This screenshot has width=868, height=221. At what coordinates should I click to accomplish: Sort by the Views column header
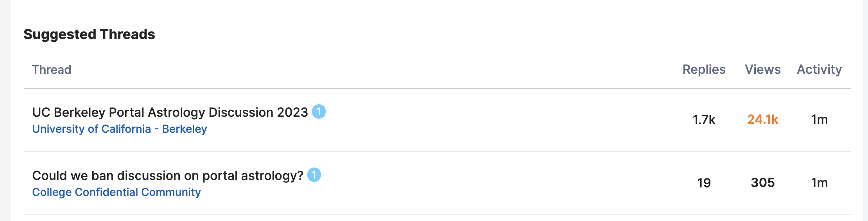click(762, 70)
